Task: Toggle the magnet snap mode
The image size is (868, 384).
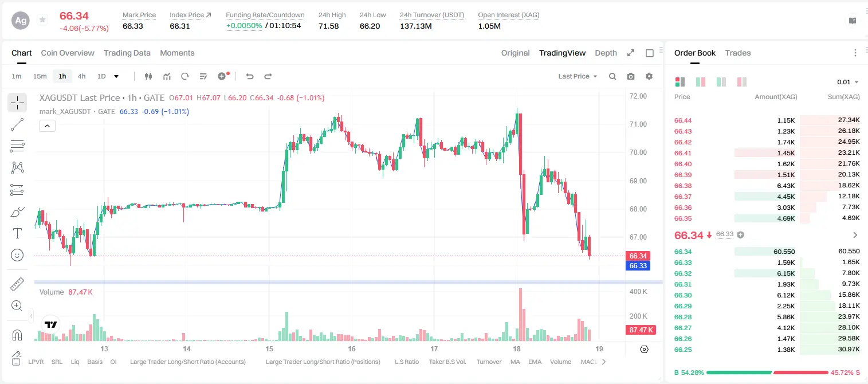Action: pyautogui.click(x=17, y=335)
